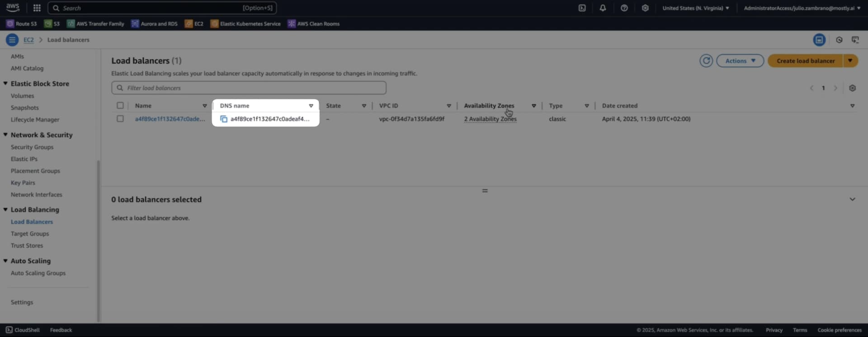
Task: Open Snapshots in sidebar
Action: pyautogui.click(x=24, y=108)
